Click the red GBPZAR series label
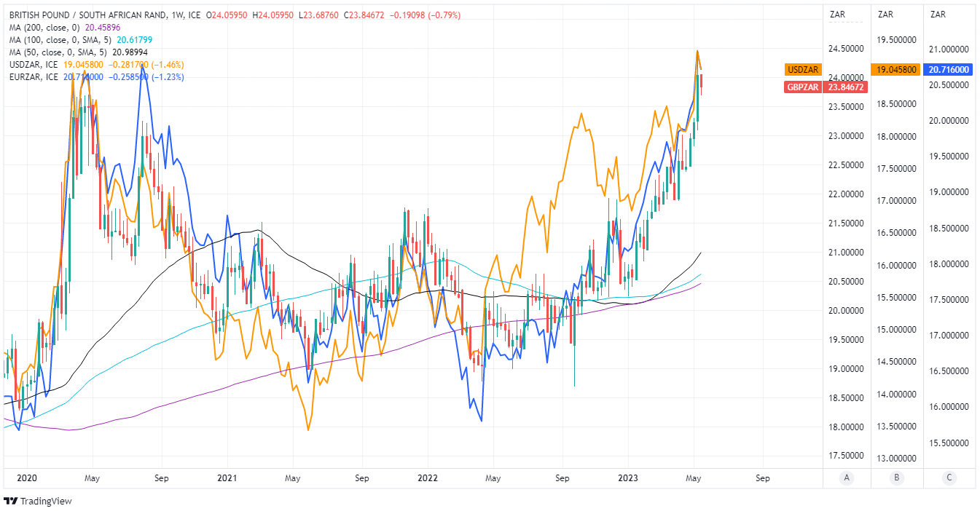This screenshot has height=511, width=980. [803, 87]
